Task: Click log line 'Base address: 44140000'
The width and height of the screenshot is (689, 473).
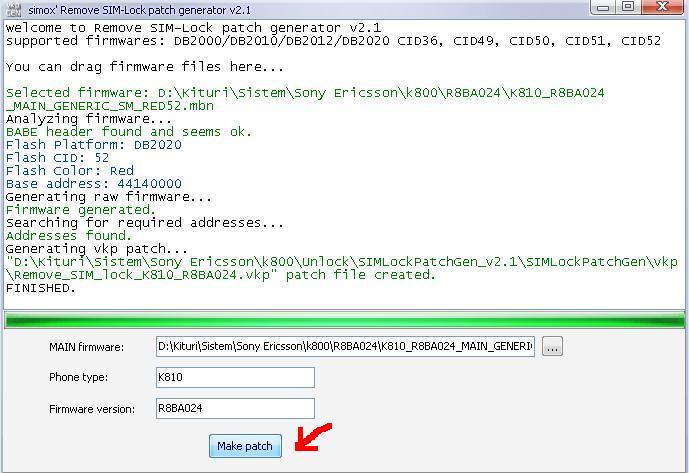Action: [94, 184]
